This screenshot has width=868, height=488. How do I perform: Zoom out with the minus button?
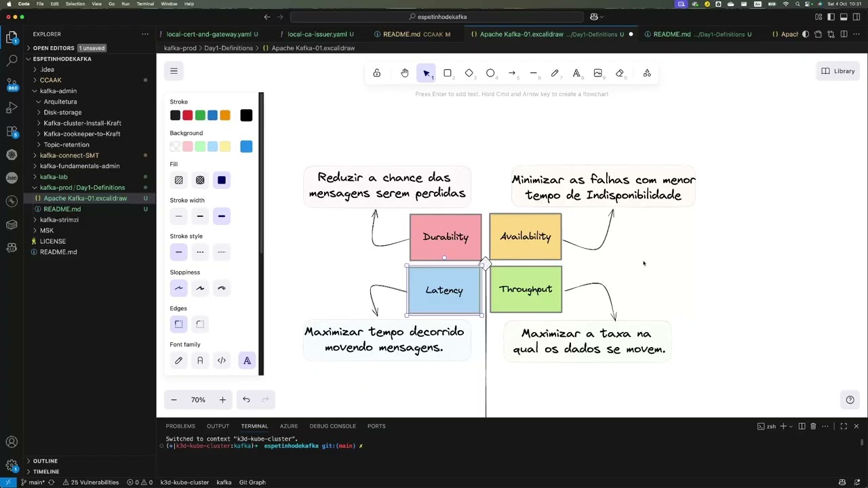click(174, 400)
